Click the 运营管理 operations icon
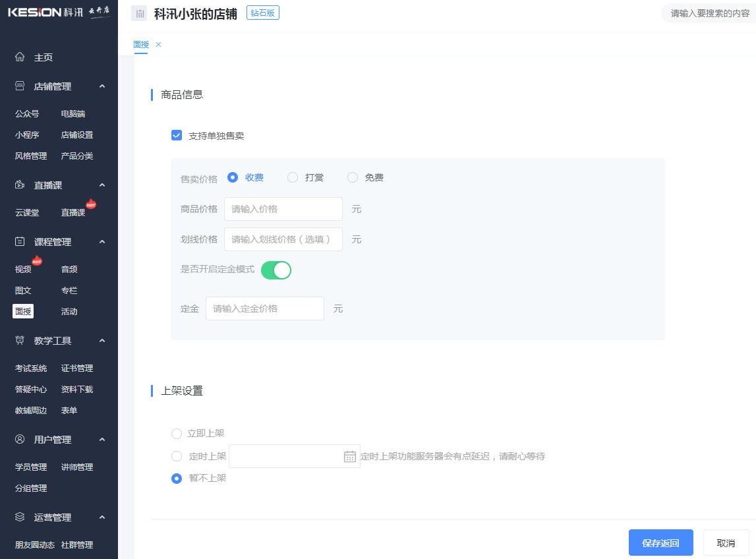Image resolution: width=756 pixels, height=559 pixels. click(x=19, y=517)
